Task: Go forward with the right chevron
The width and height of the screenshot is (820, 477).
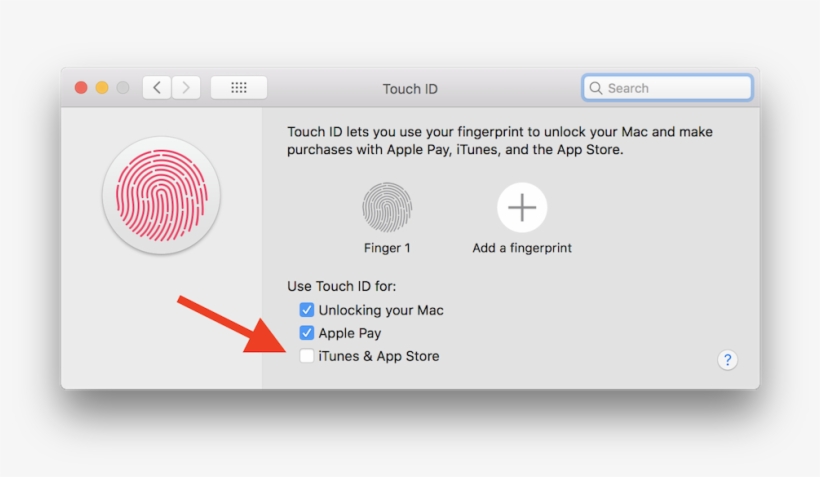Action: coord(186,88)
